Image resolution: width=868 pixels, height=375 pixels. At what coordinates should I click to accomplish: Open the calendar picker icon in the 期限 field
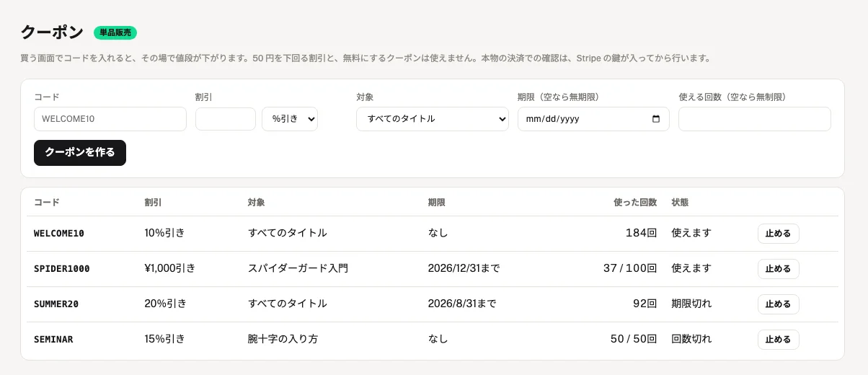coord(655,119)
